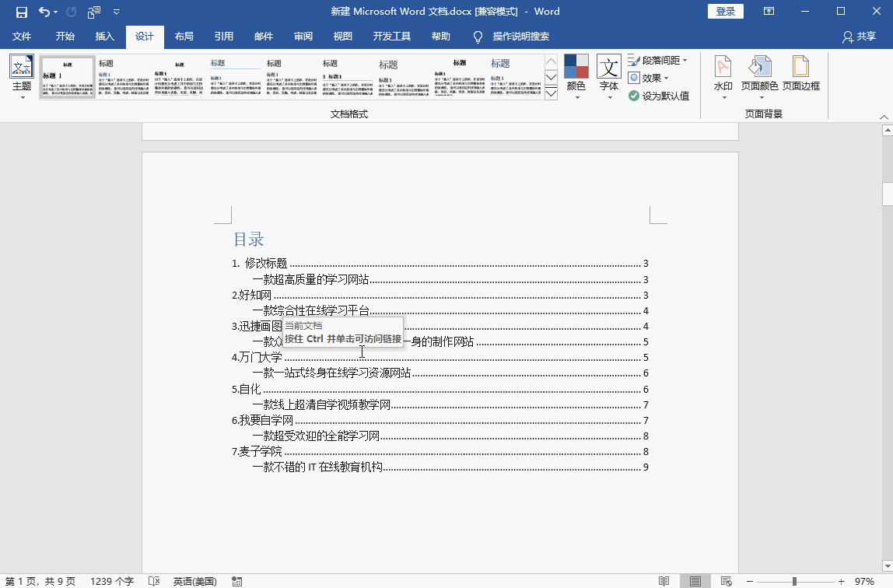Switch to Web Layout view button
The width and height of the screenshot is (893, 588).
click(x=726, y=581)
